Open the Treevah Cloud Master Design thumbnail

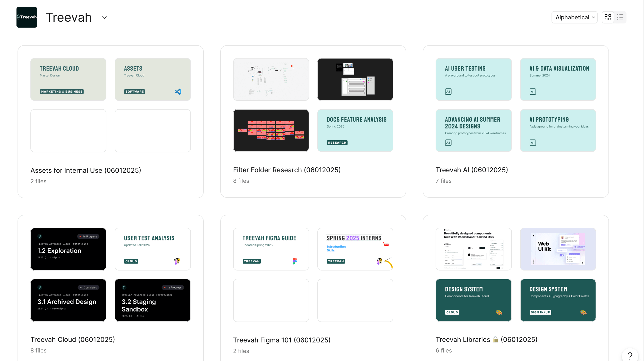pyautogui.click(x=68, y=79)
